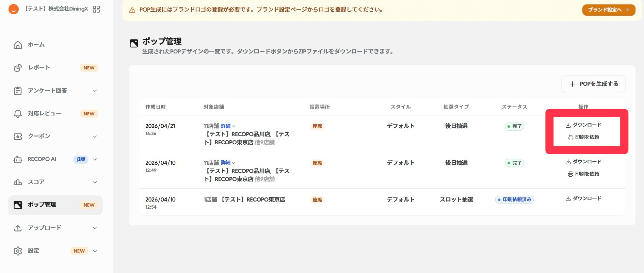Viewport: 644px width, 273px height.
Task: Click the スコア bar chart icon
Action: pos(18,182)
